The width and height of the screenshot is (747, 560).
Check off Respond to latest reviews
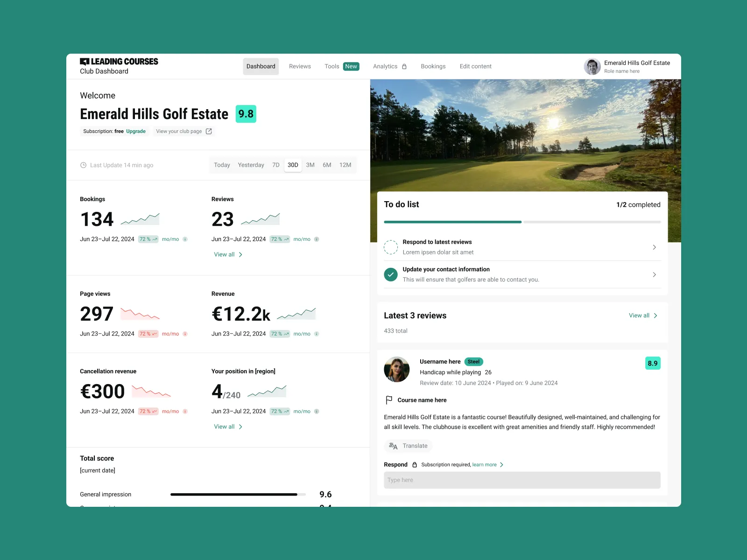[x=391, y=247]
